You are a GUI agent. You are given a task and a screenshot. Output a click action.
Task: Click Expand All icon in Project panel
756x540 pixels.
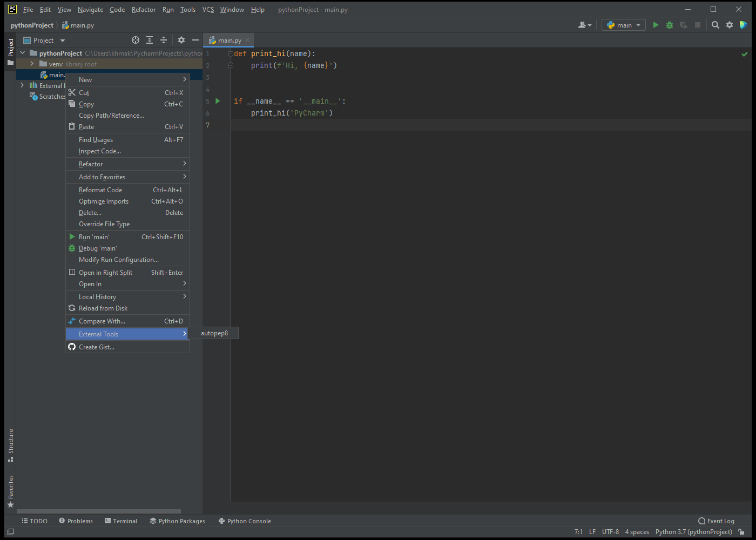tap(150, 40)
